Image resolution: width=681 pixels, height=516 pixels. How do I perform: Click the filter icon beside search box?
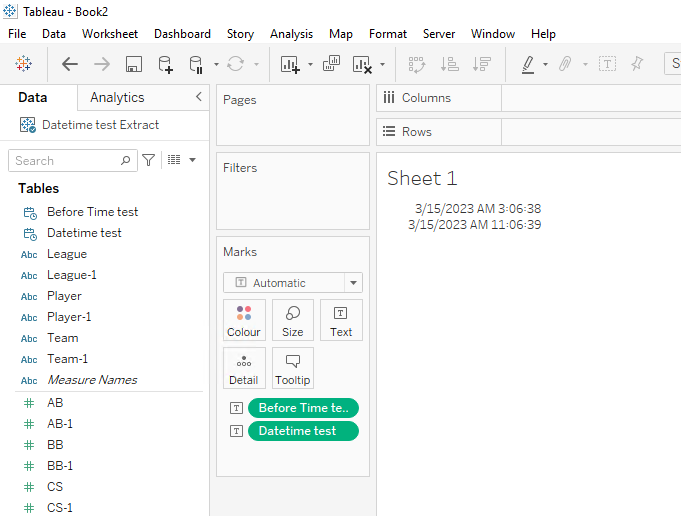[x=149, y=160]
